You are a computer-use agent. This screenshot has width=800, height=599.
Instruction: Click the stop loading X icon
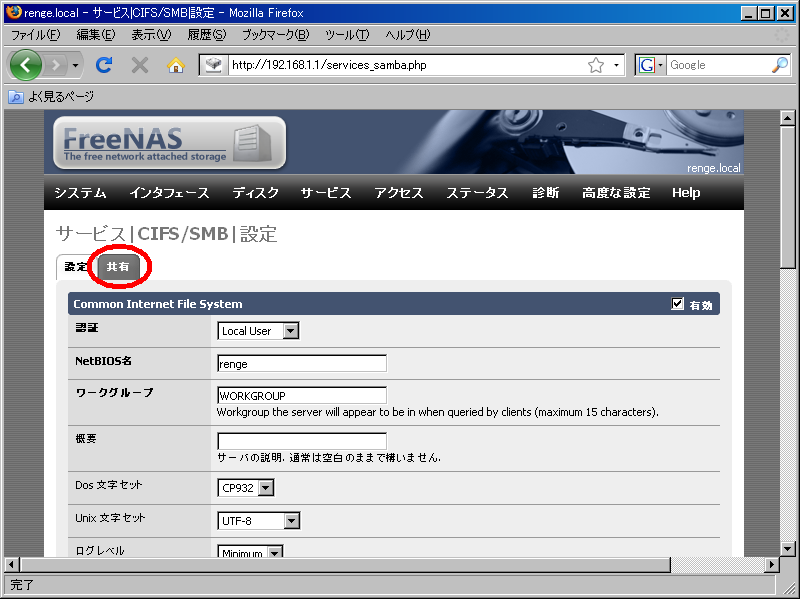coord(139,65)
